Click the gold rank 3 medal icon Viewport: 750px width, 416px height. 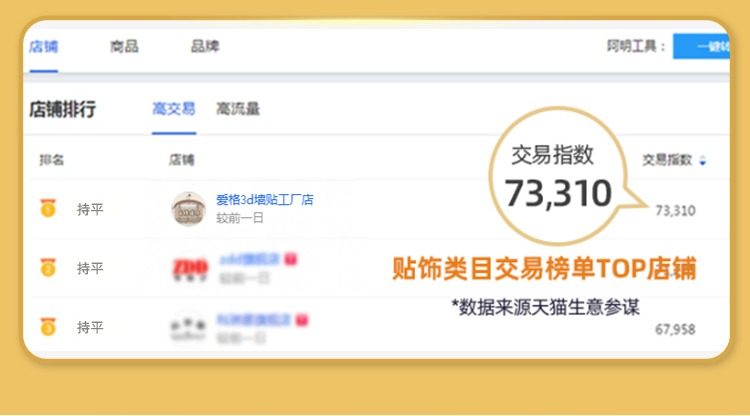(x=48, y=327)
